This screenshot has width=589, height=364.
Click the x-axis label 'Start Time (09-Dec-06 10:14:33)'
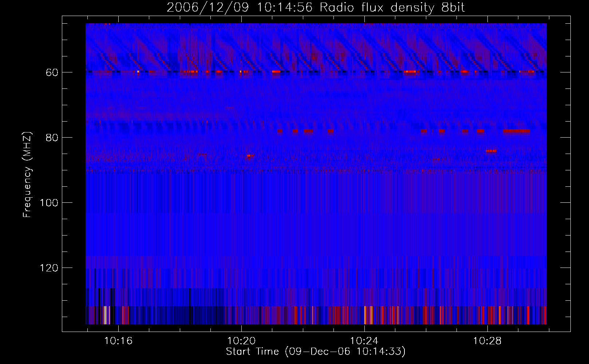(x=316, y=352)
